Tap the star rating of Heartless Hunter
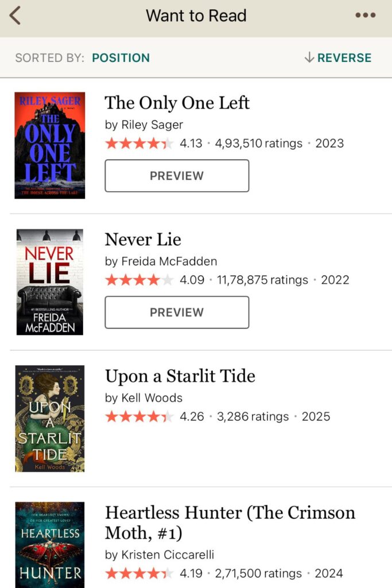The height and width of the screenshot is (588, 392). [x=139, y=573]
